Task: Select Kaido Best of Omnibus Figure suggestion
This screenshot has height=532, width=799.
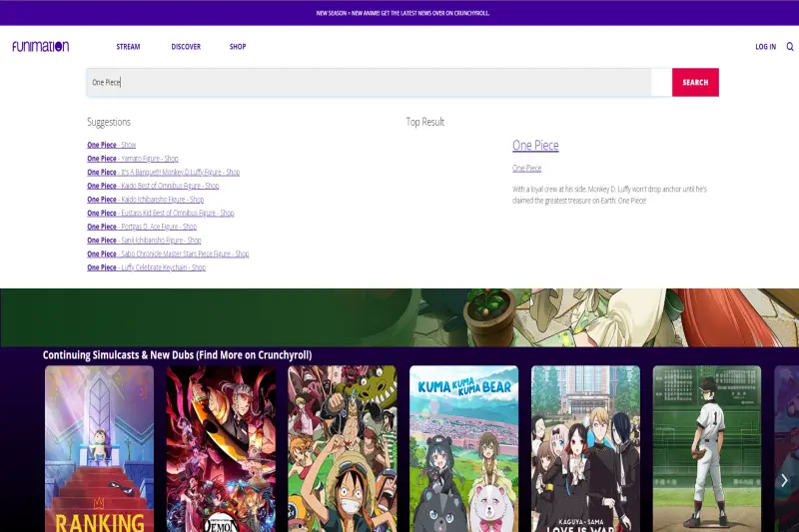Action: (153, 186)
